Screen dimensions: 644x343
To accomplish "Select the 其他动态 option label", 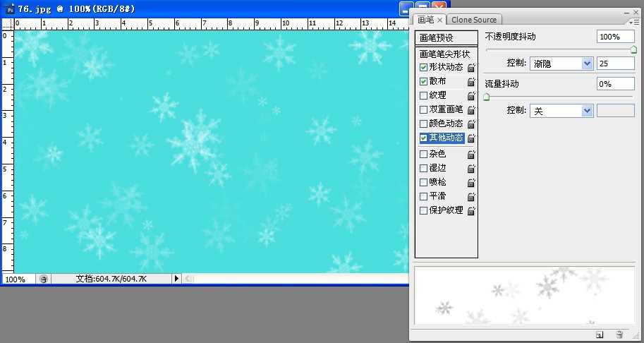I will click(x=446, y=138).
